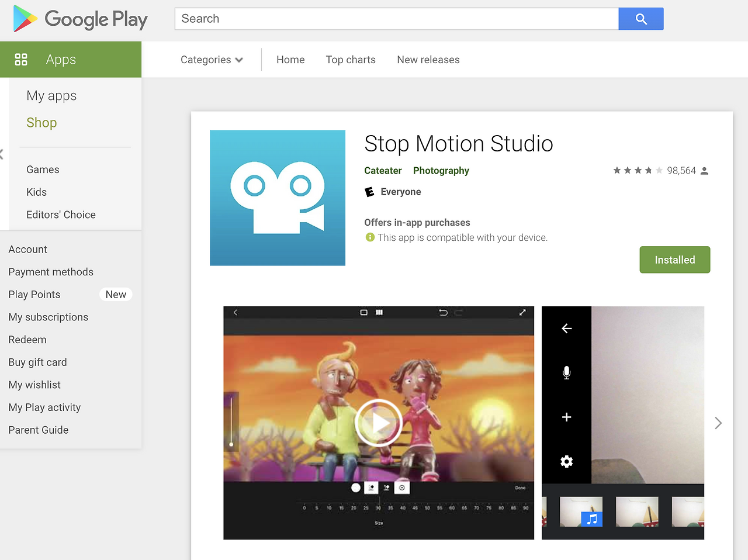Play the Stop Motion Studio trailer video

tap(379, 423)
